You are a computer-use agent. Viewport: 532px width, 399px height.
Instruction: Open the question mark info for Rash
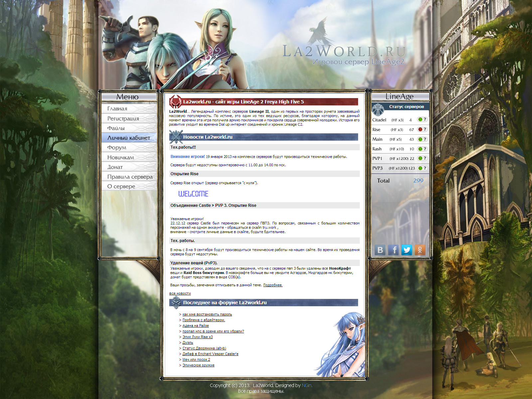tap(425, 149)
